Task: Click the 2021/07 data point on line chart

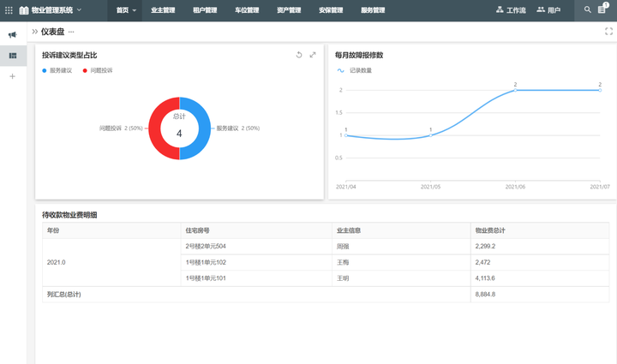Action: tap(600, 90)
